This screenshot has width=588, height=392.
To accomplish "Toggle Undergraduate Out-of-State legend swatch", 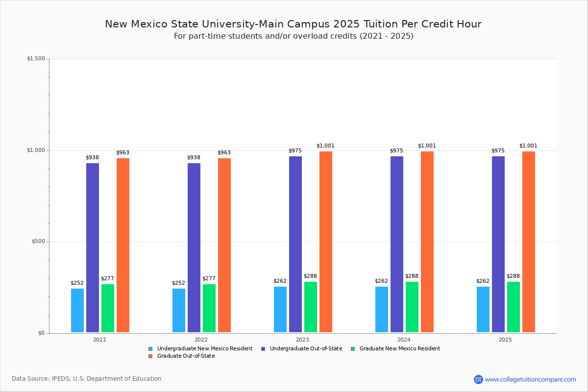I will [263, 349].
